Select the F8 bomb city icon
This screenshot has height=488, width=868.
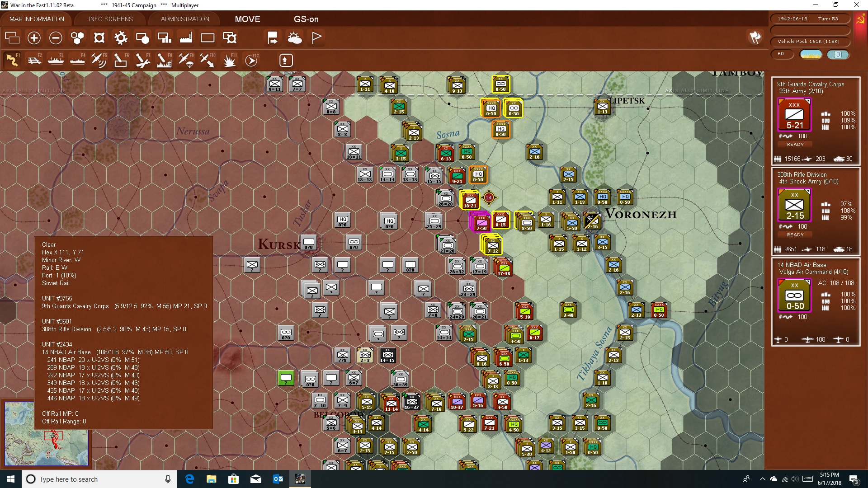164,60
